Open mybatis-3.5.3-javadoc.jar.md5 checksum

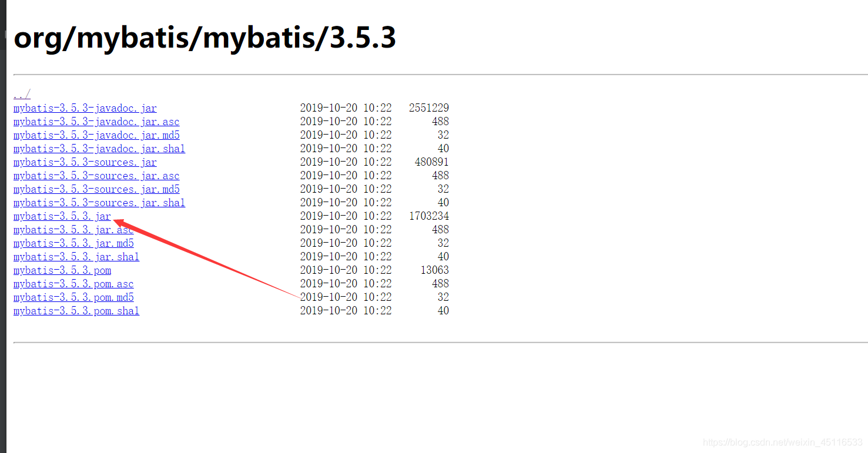point(96,135)
